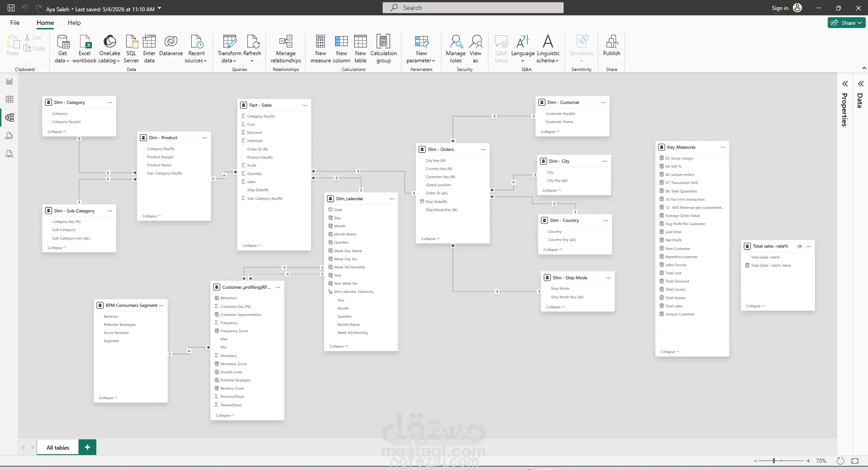Open Manage roles security dialog
Screen dimensions: 868x470
pyautogui.click(x=456, y=49)
